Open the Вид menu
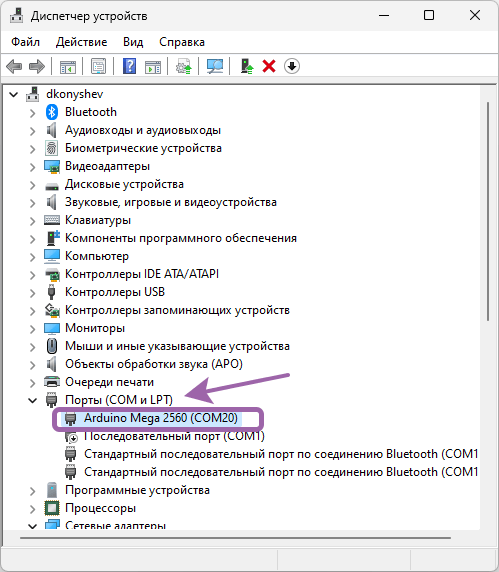Viewport: 499px width, 572px height. click(x=133, y=42)
